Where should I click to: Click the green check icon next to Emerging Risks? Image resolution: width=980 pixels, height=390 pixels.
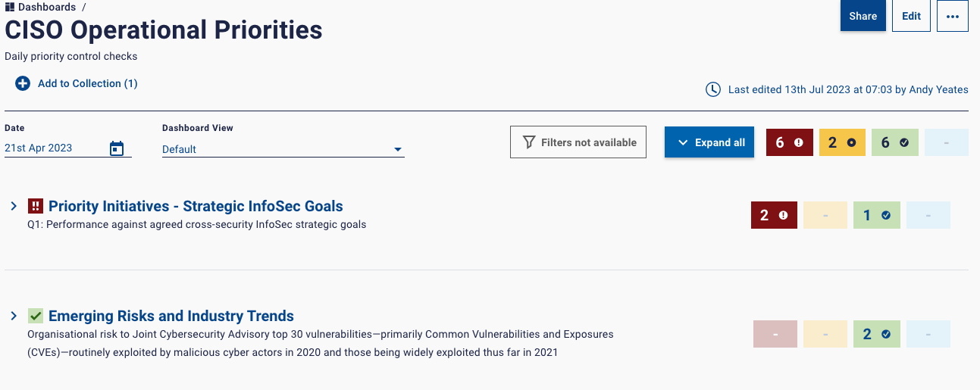35,316
